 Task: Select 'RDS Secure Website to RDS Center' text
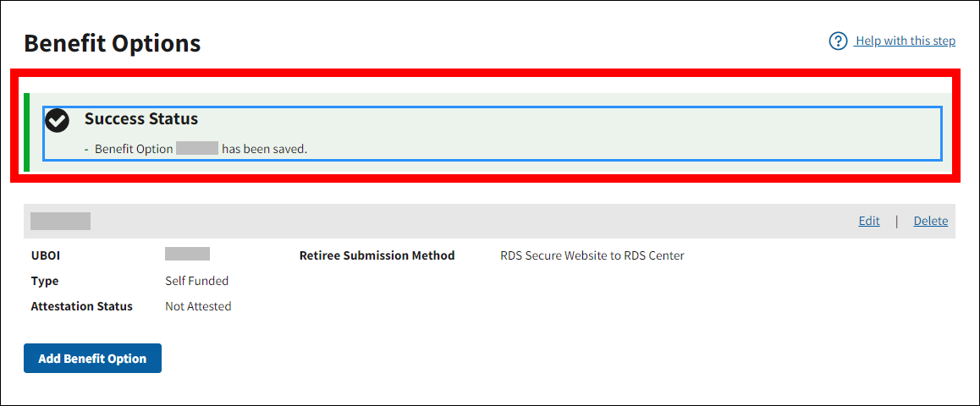pos(592,255)
